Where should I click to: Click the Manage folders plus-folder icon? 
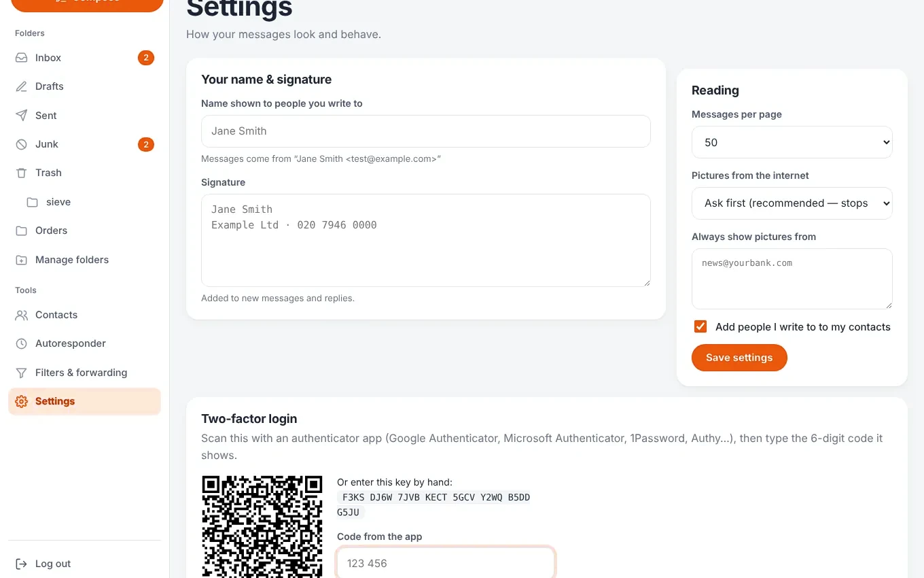pyautogui.click(x=22, y=260)
